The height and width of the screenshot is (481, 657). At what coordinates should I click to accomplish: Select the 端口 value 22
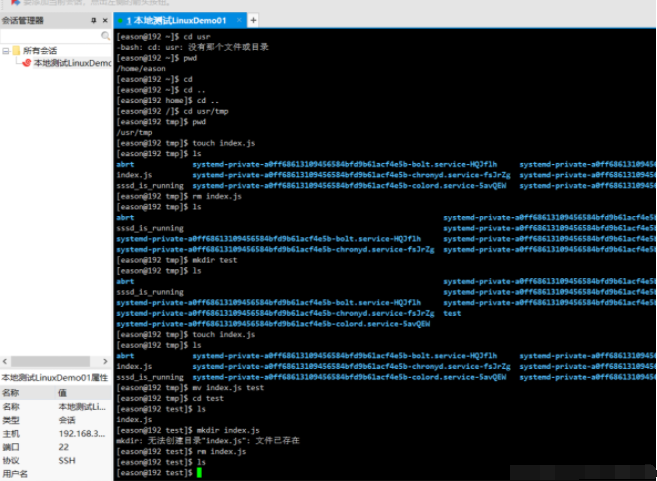[66, 446]
